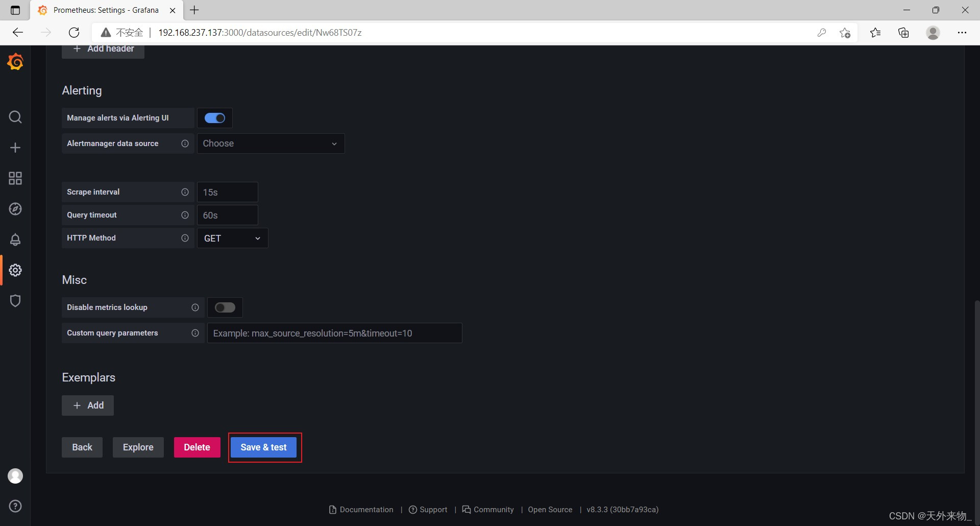
Task: Click the Save & test button
Action: pos(264,447)
